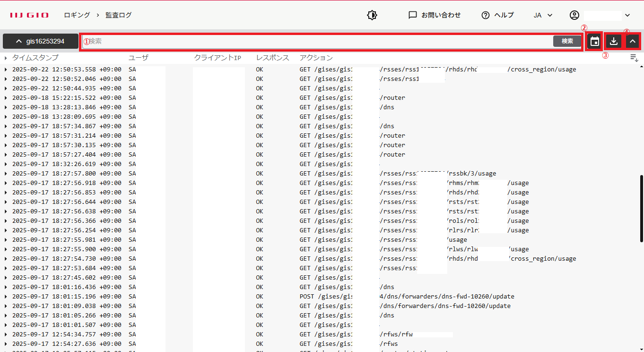The height and width of the screenshot is (352, 644).
Task: Expand the POST dns forwarders update row
Action: coord(6,297)
